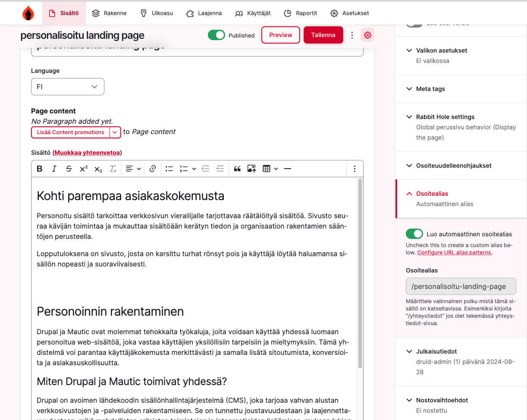The image size is (527, 420).
Task: Open the Raportit admin menu
Action: pos(301,13)
